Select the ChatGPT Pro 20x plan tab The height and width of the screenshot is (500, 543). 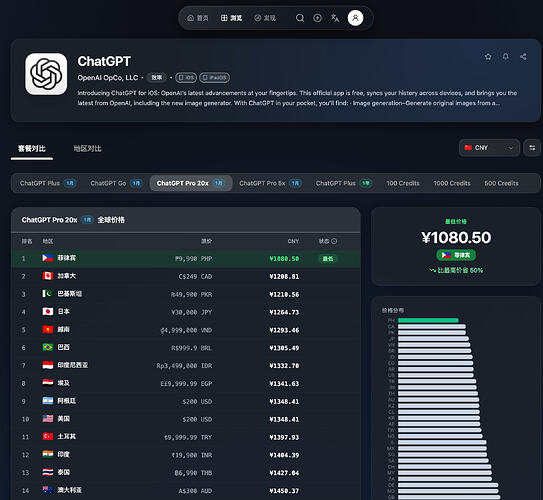pyautogui.click(x=191, y=183)
